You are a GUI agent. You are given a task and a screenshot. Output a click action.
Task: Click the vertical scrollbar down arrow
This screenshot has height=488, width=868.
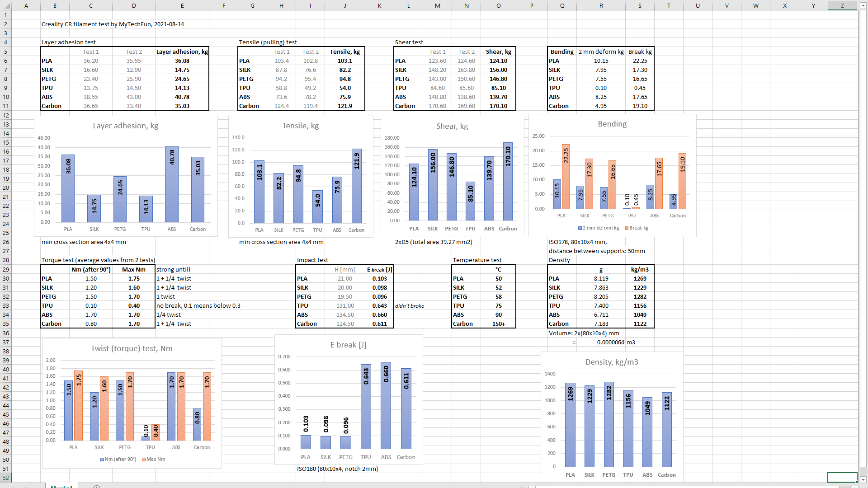pos(863,480)
